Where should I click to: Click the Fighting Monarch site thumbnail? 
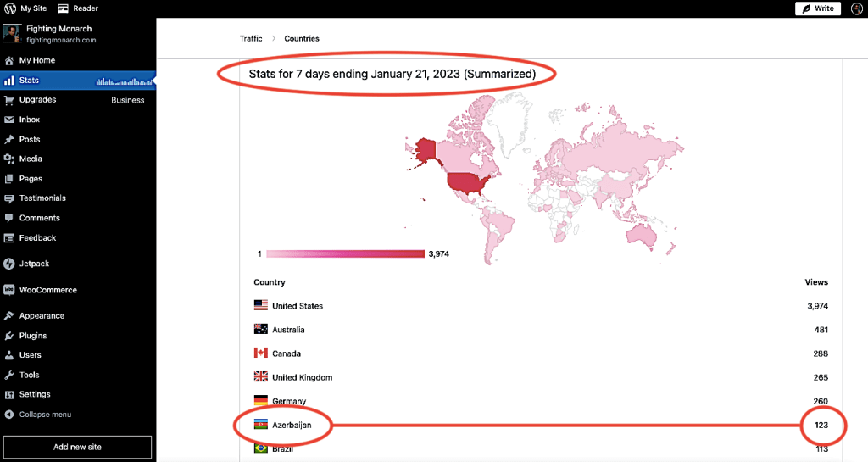coord(12,34)
